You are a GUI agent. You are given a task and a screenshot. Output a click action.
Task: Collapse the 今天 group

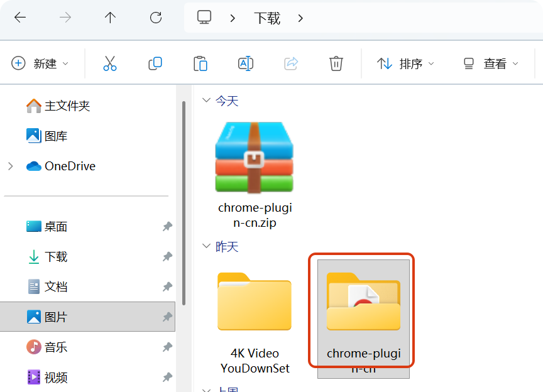207,101
